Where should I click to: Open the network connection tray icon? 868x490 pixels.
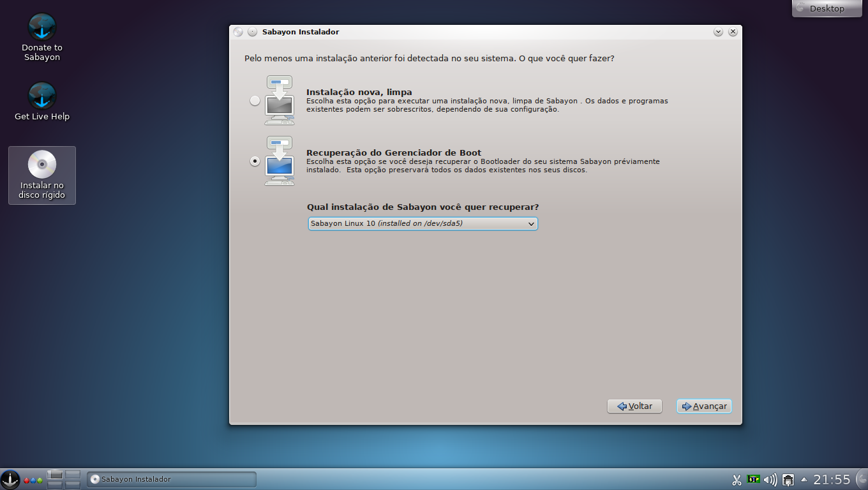(x=788, y=480)
